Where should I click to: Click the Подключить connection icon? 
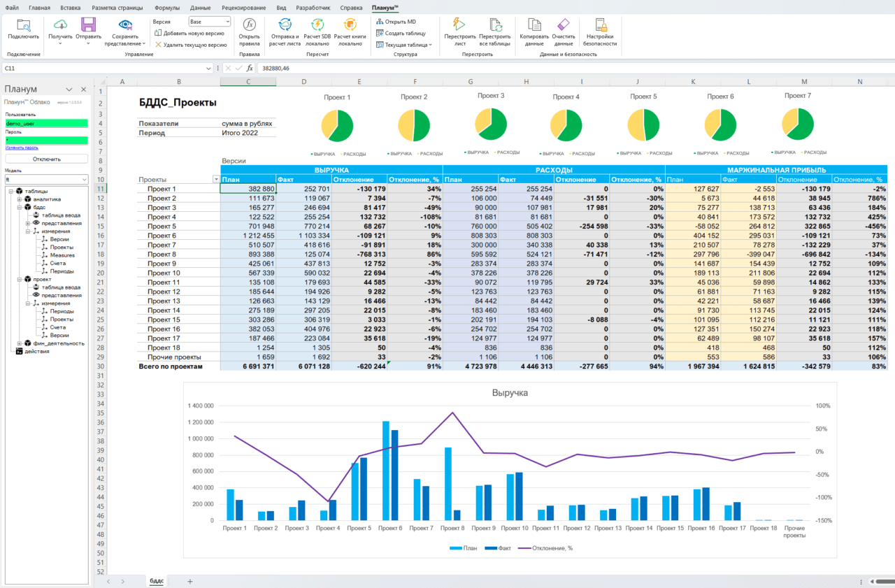[x=23, y=26]
